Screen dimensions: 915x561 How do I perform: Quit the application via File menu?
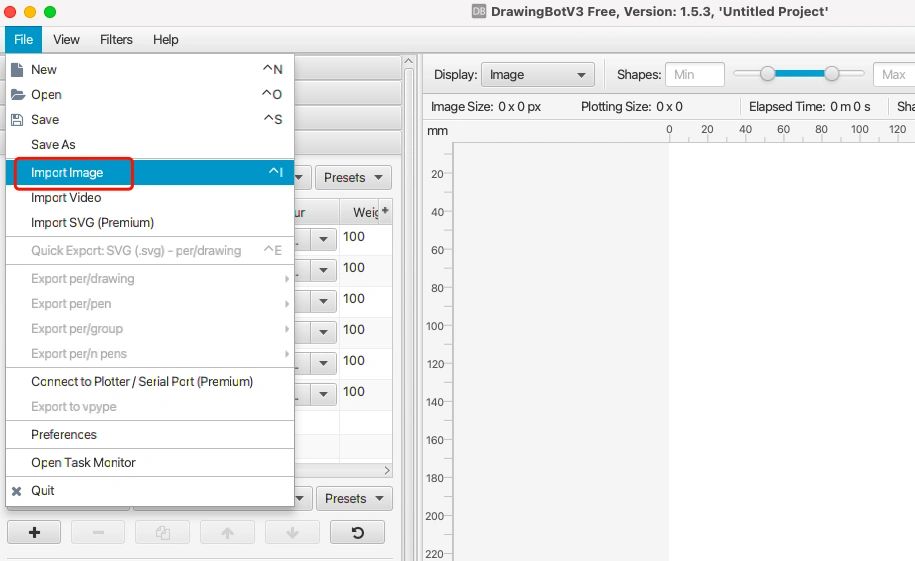(x=43, y=491)
